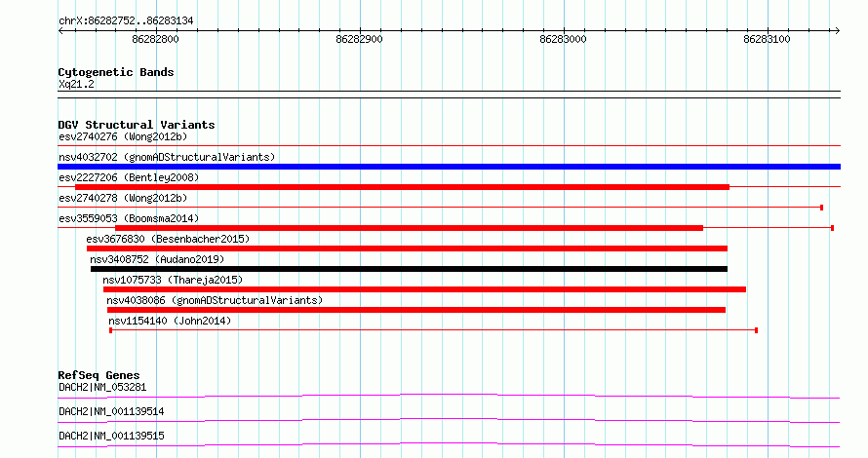Click the red esv3559053 variant bar

coord(409,228)
